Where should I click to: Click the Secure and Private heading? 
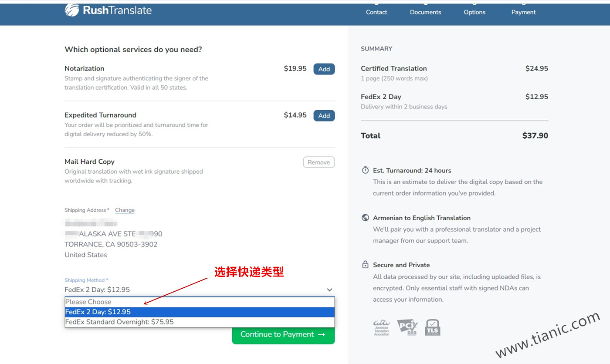tap(401, 265)
